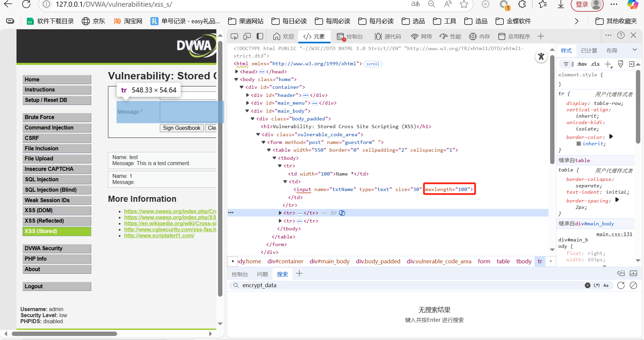This screenshot has width=644, height=340.
Task: Click the inspect element picker icon
Action: 235,36
